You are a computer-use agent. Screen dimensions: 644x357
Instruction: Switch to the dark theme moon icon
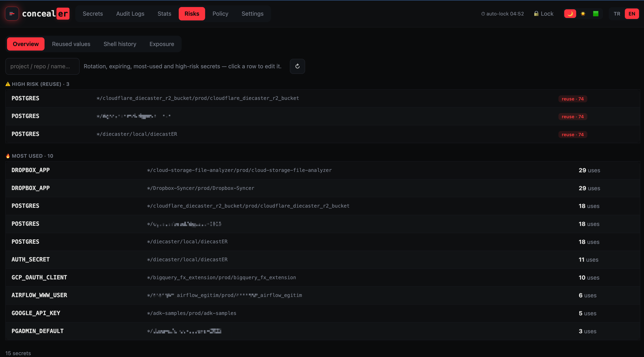point(570,14)
